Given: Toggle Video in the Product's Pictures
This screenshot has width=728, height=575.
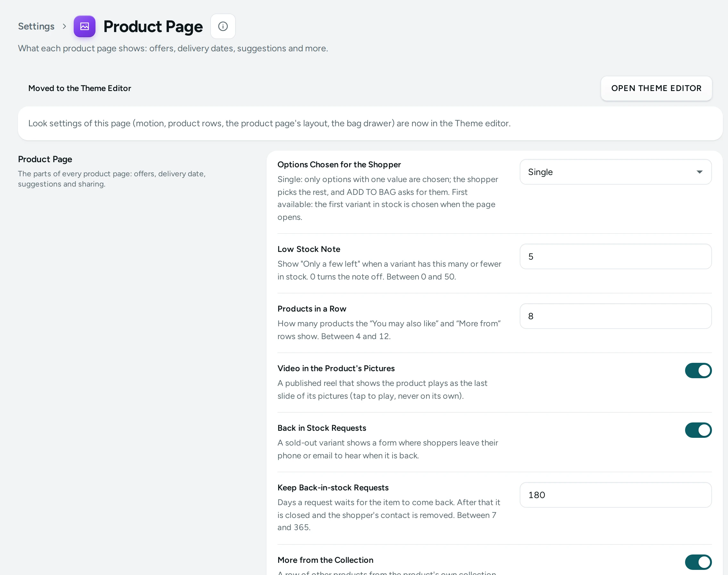Looking at the screenshot, I should tap(698, 370).
